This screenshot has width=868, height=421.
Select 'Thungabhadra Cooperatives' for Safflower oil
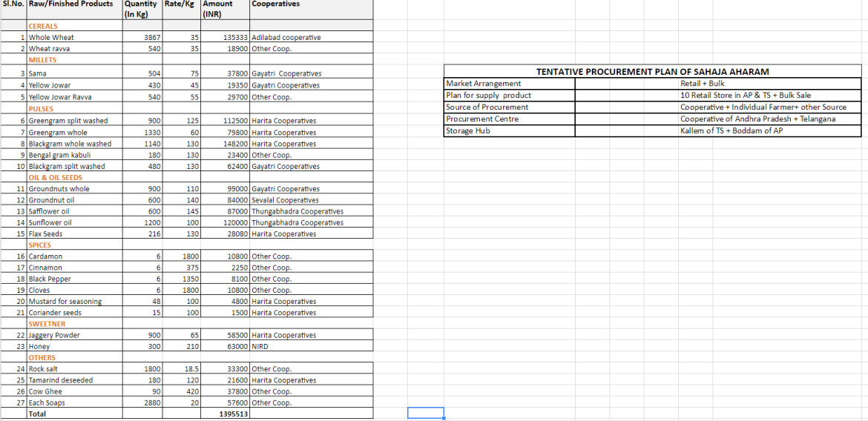[x=312, y=211]
